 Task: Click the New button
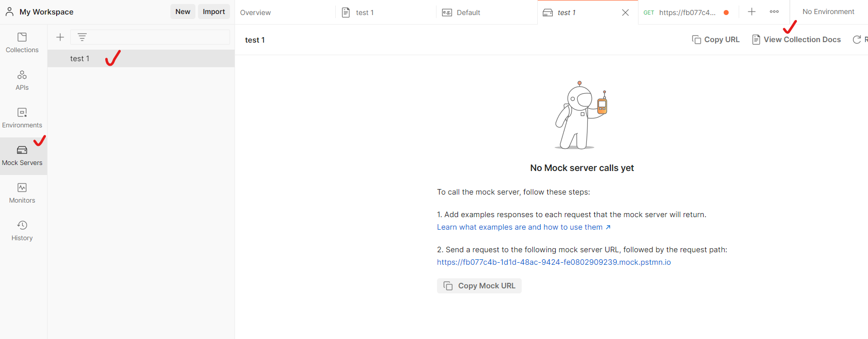point(183,12)
